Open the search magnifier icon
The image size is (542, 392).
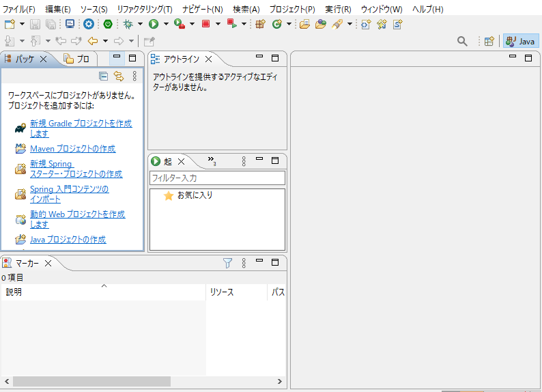point(462,41)
